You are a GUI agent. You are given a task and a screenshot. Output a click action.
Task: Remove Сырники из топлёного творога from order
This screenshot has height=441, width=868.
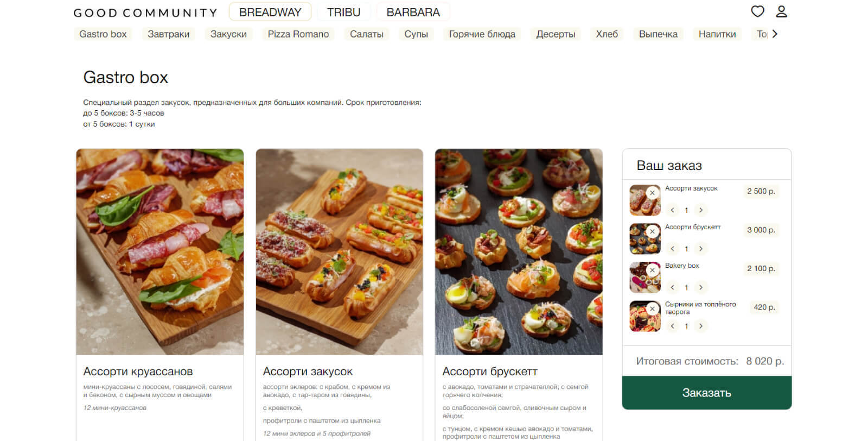point(653,308)
